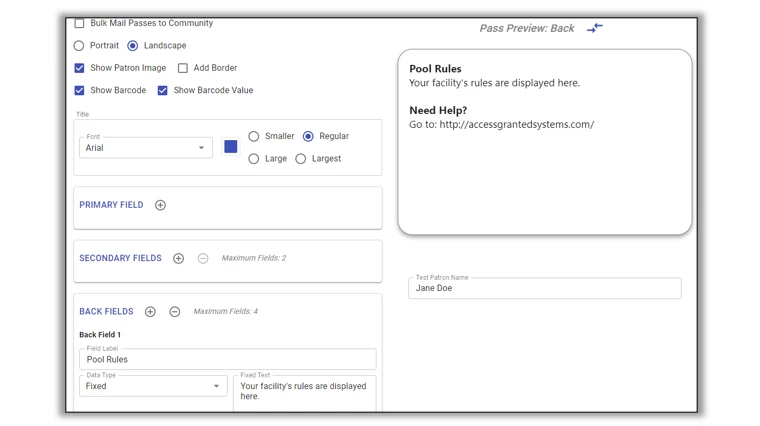Pick the Large title size radio

pos(254,159)
